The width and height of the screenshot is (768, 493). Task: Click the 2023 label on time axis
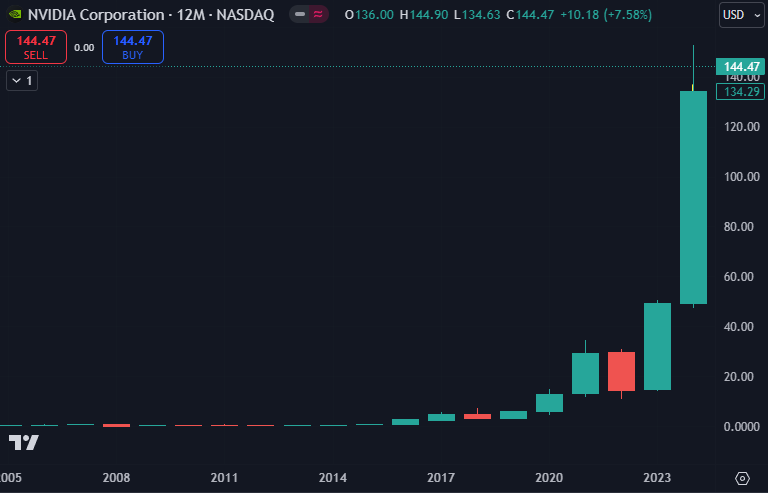pyautogui.click(x=657, y=478)
